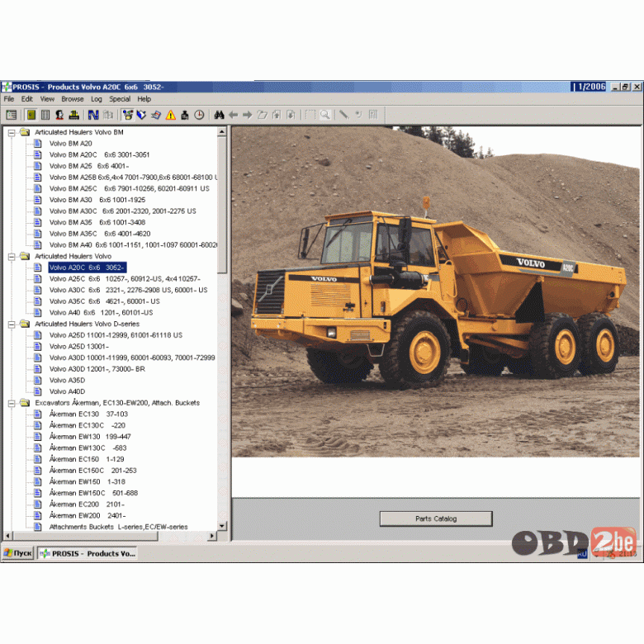
Task: Click the left arrow back icon
Action: 234,115
